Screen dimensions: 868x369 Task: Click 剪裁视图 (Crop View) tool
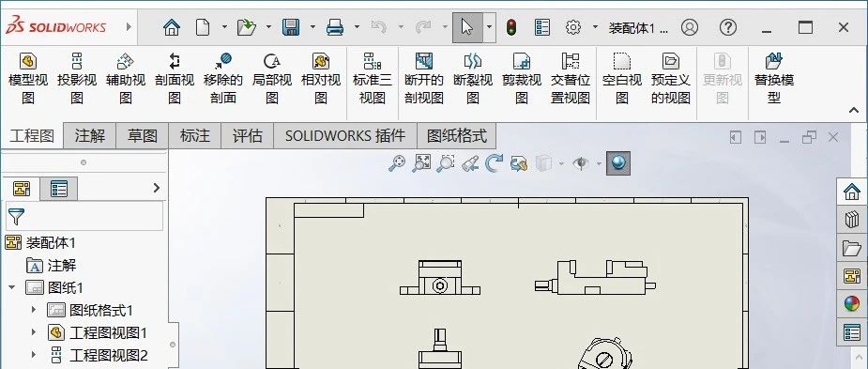522,79
